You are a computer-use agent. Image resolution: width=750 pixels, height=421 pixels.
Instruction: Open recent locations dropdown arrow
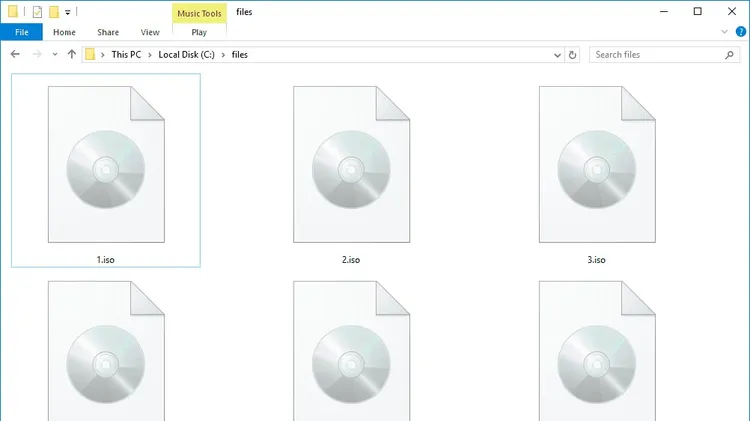click(55, 55)
